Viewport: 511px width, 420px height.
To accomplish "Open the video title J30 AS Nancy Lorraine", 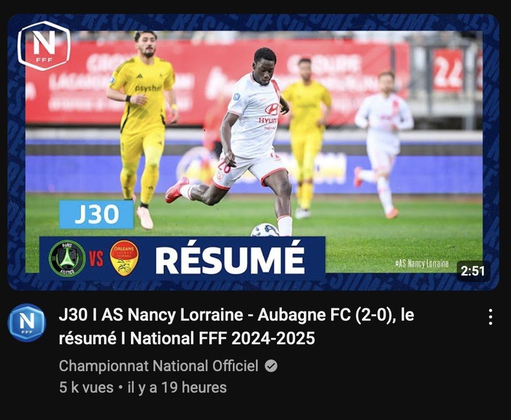I will click(236, 327).
